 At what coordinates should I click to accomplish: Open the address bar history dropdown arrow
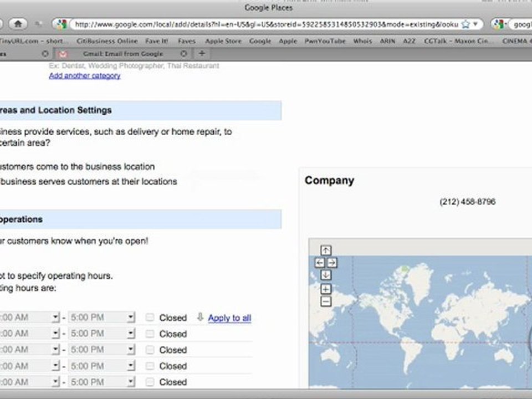pos(475,24)
